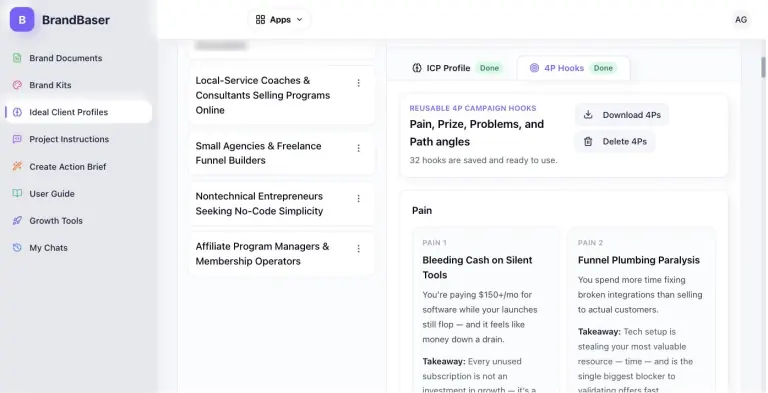Click the Funnel Plumbing Paralysis card title

[x=639, y=260]
